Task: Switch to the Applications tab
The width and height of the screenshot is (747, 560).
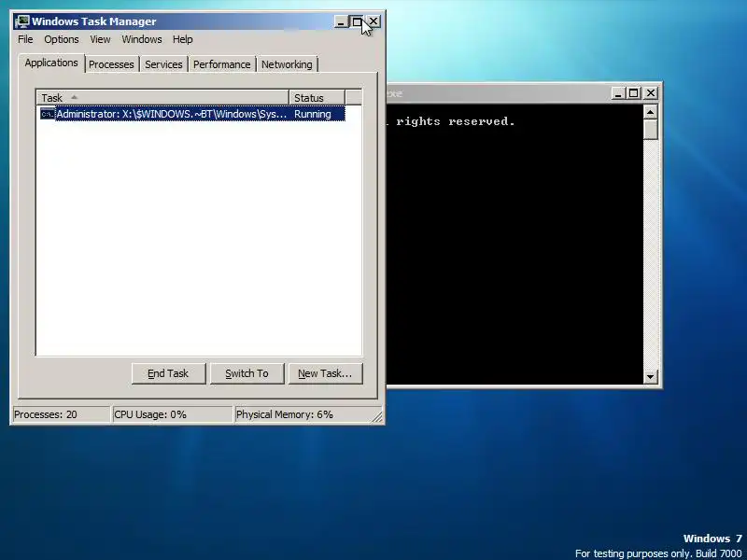Action: point(51,63)
